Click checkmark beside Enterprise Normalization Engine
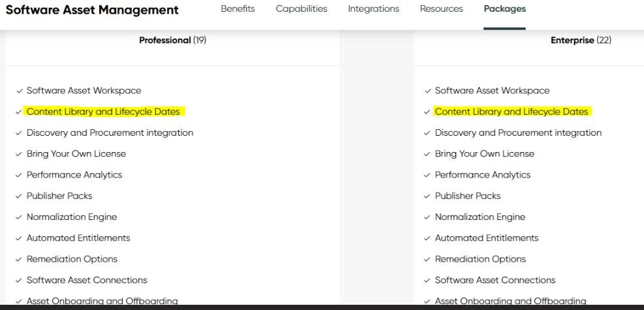 click(428, 217)
